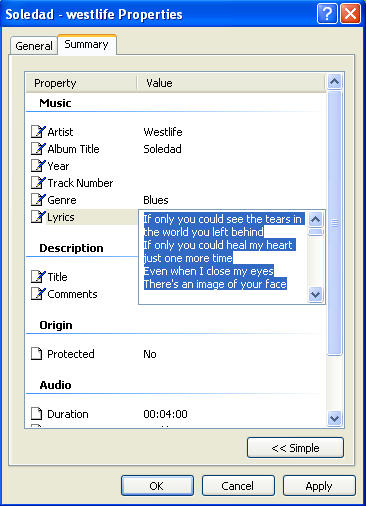This screenshot has height=506, width=366.
Task: Click the Cancel button
Action: tap(238, 486)
